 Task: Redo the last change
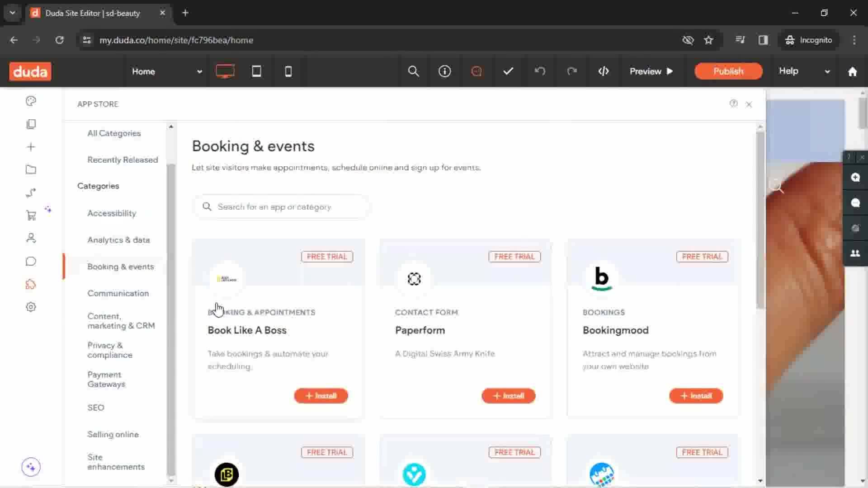click(572, 71)
